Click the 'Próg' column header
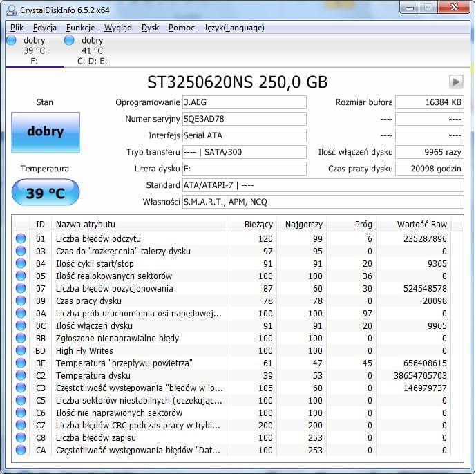The image size is (476, 474). pos(351,225)
